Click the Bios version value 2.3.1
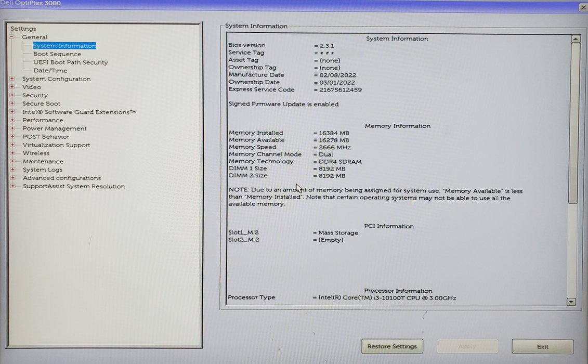Image resolution: width=588 pixels, height=364 pixels. click(326, 46)
